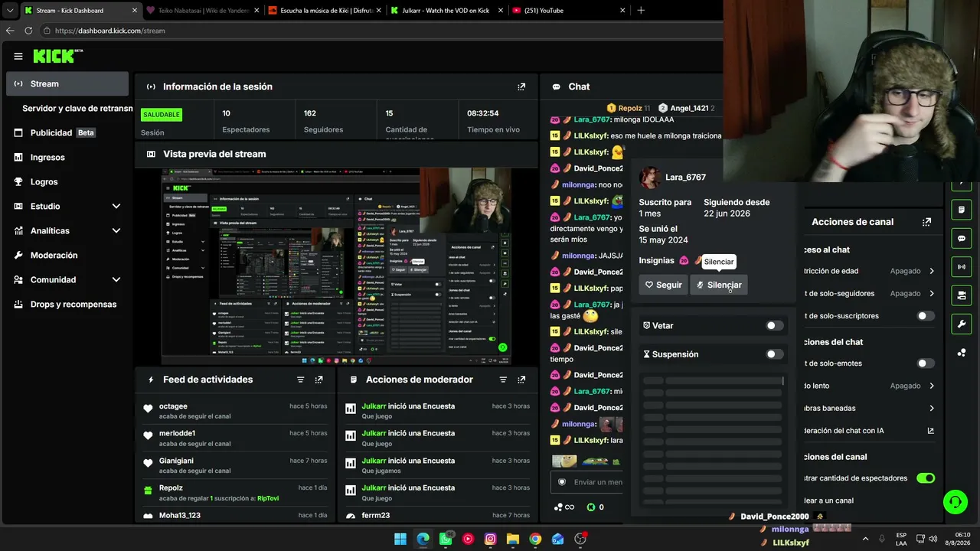Go back with the browser back arrow
The image size is (980, 551).
pyautogui.click(x=10, y=31)
